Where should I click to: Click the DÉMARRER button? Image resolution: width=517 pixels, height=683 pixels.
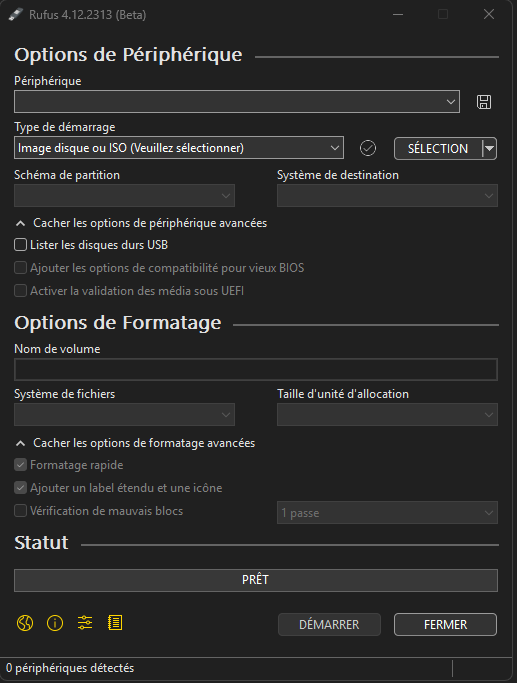pos(329,625)
